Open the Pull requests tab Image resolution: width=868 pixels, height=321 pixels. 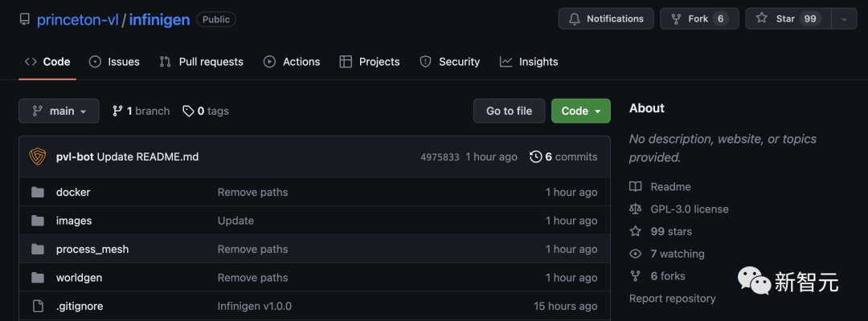point(201,62)
